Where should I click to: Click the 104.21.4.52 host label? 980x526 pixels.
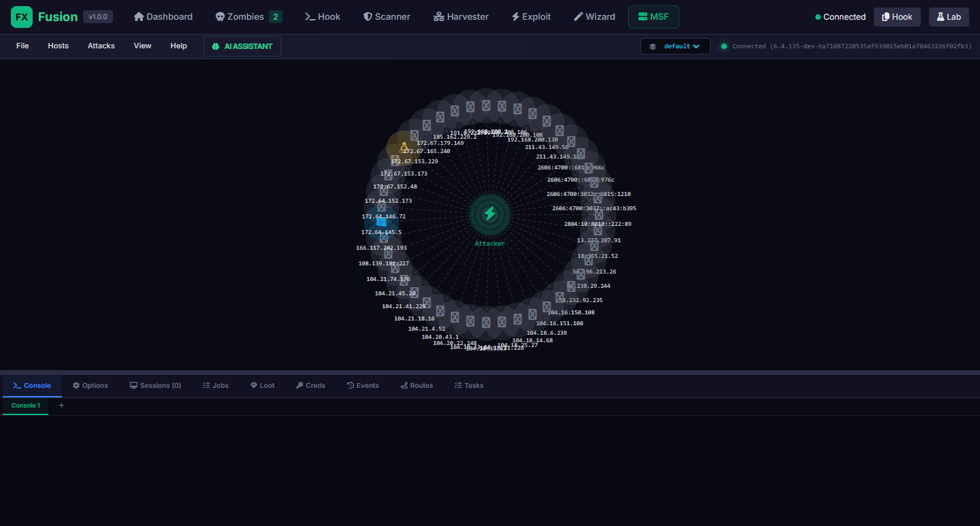coord(427,329)
